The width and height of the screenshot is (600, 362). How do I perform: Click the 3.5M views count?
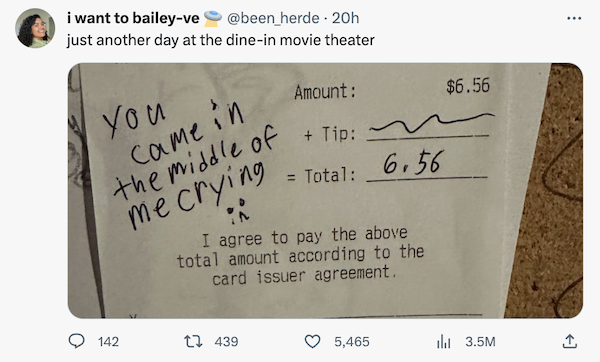[480, 341]
